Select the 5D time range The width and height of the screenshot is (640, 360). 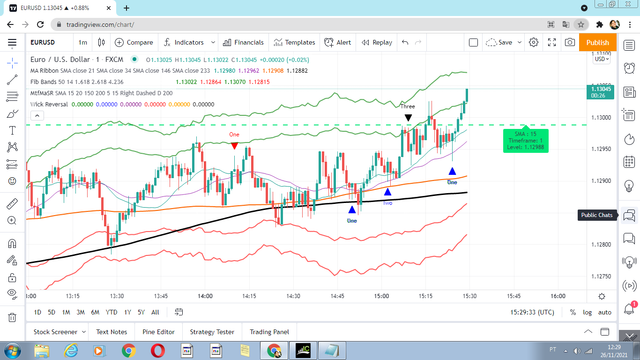[51, 312]
